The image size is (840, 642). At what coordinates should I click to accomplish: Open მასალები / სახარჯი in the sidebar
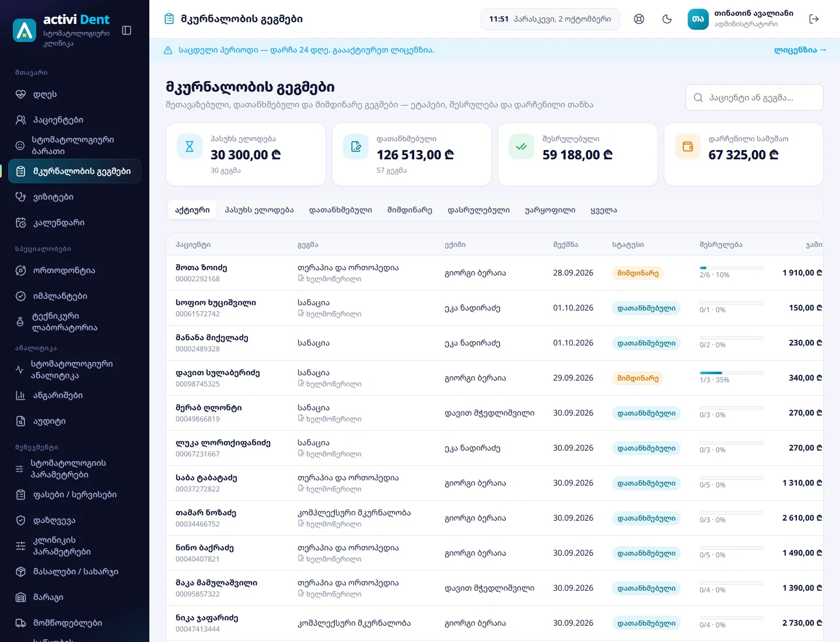75,571
